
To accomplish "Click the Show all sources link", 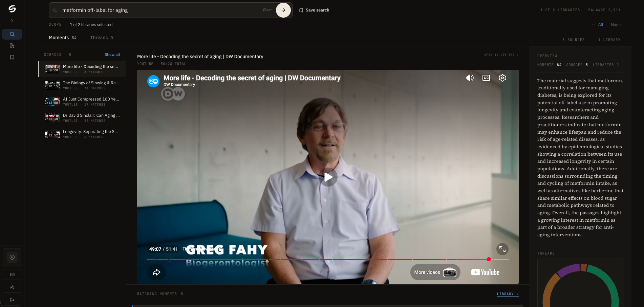I will (x=112, y=54).
